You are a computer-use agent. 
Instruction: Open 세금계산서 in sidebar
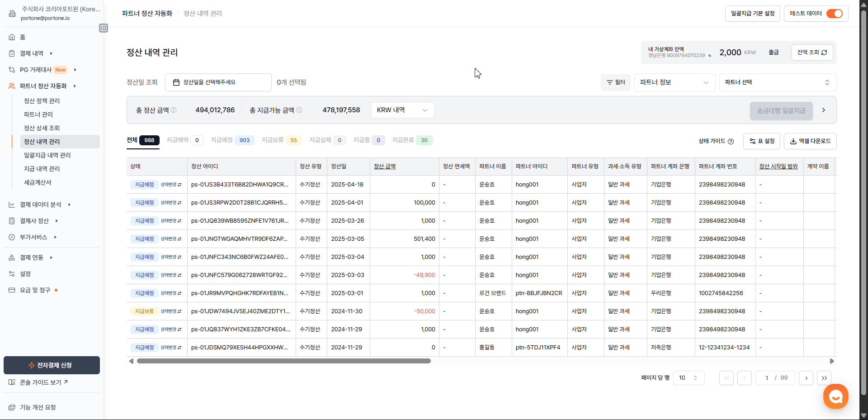pyautogui.click(x=38, y=182)
